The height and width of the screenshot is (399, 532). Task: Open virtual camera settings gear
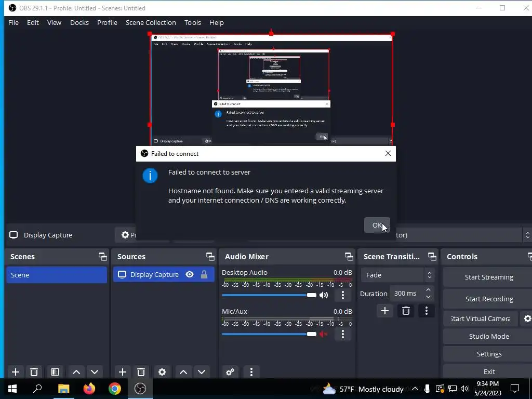[527, 318]
